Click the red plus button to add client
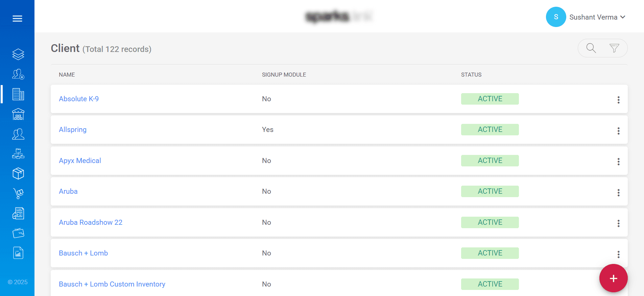Viewport: 644px width, 296px height. coord(613,278)
